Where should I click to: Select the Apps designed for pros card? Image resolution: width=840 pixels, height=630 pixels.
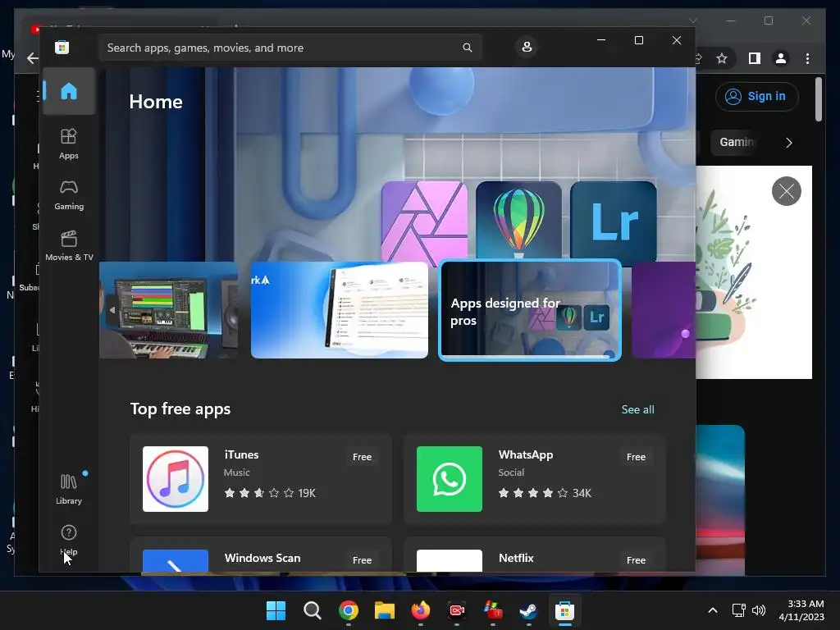[530, 310]
